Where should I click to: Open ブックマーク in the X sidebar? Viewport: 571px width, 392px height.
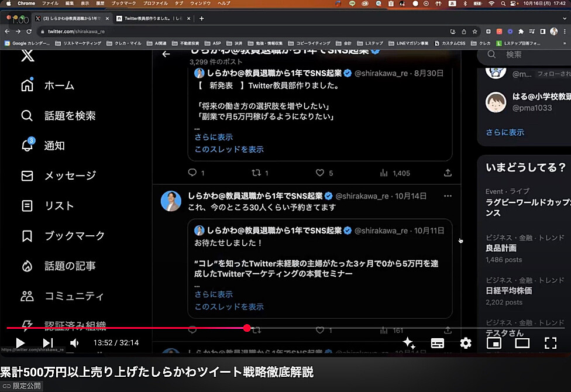coord(63,236)
